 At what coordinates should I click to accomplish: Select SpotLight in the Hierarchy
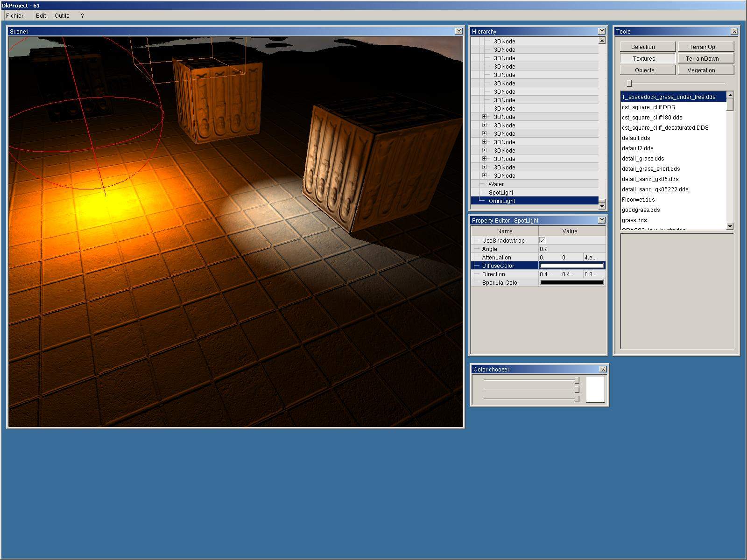500,192
